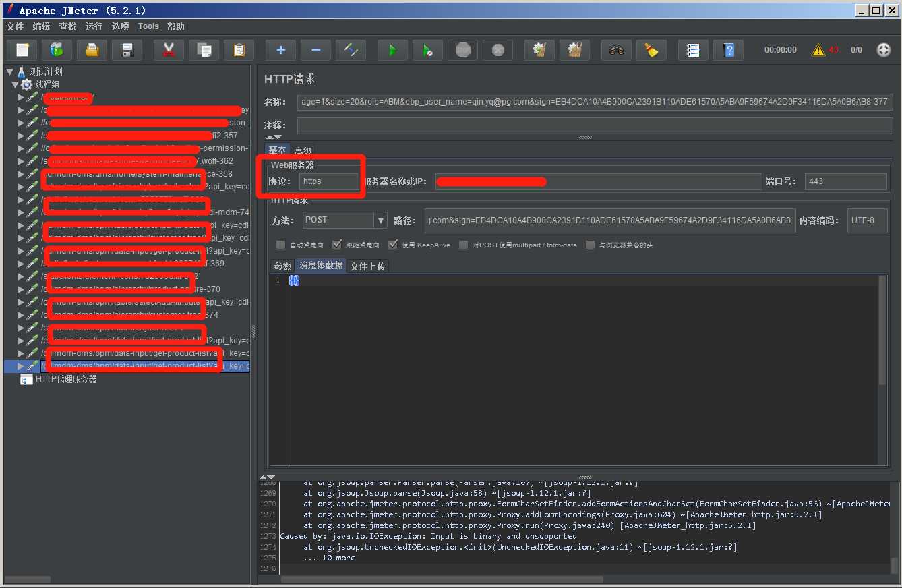Click the plus Expand All icon
902x588 pixels.
point(280,50)
